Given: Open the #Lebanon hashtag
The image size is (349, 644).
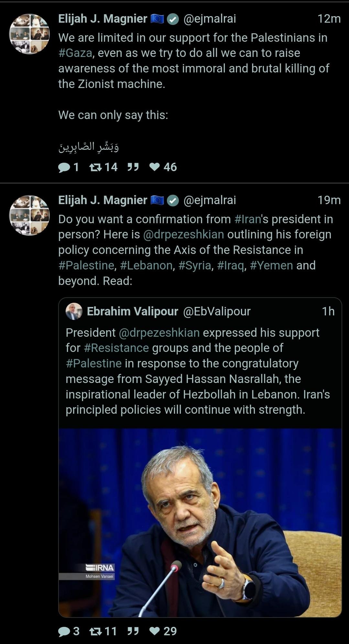Looking at the screenshot, I should [x=146, y=266].
